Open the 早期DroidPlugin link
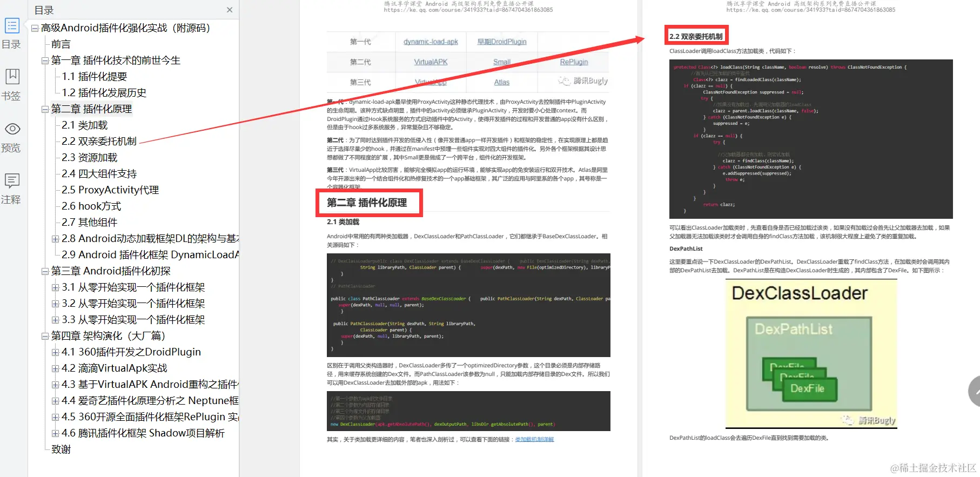The image size is (980, 477). pos(502,42)
